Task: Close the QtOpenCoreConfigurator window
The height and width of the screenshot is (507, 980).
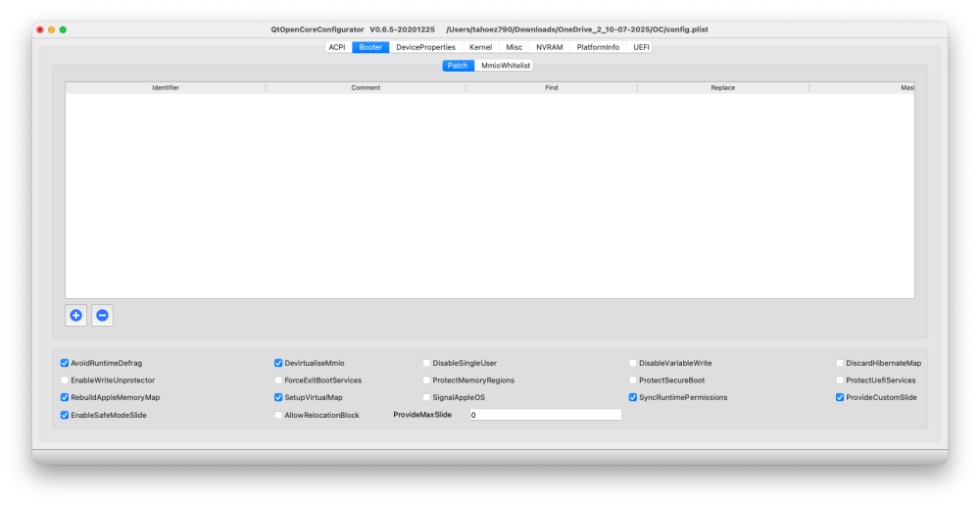Action: pyautogui.click(x=40, y=30)
